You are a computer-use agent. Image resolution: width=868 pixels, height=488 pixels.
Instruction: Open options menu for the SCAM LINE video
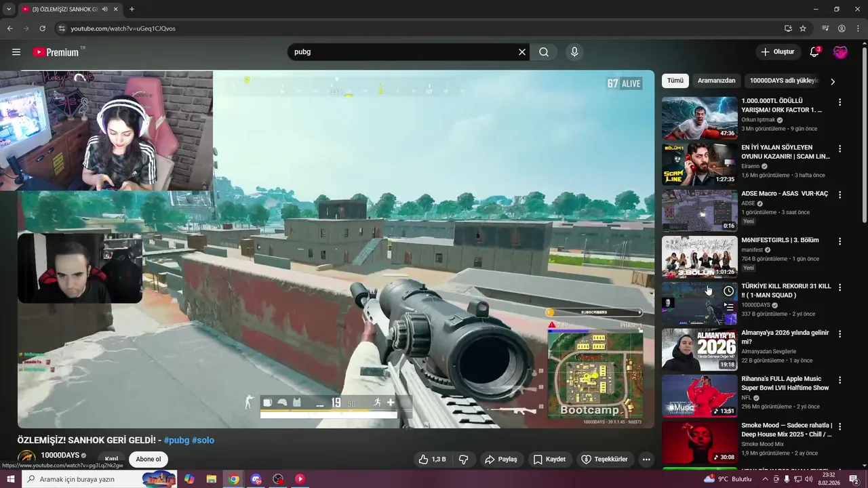point(840,148)
